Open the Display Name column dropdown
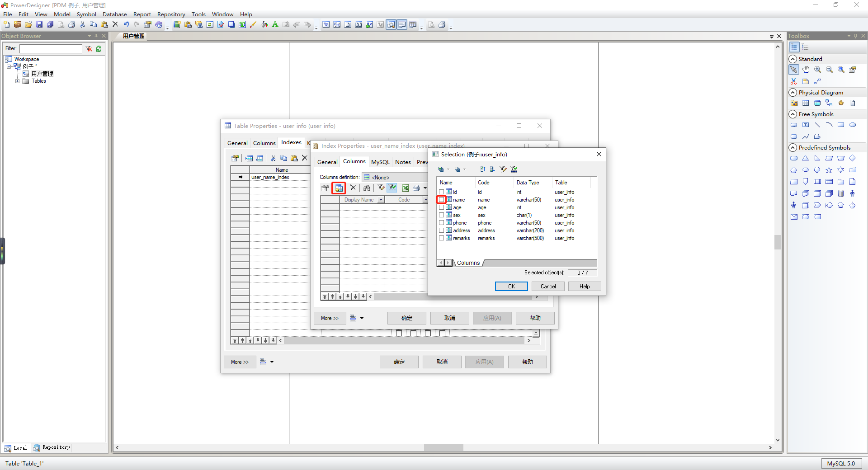868x470 pixels. point(380,199)
